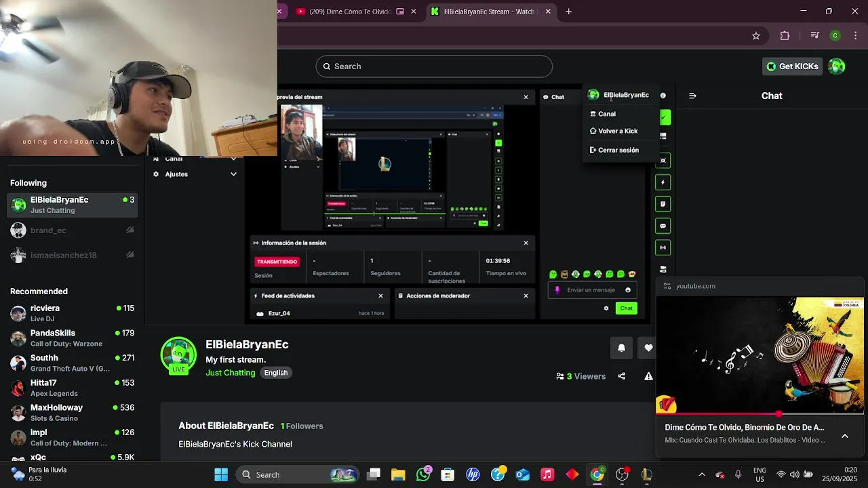Open the Chrome extensions puzzle icon

[785, 36]
